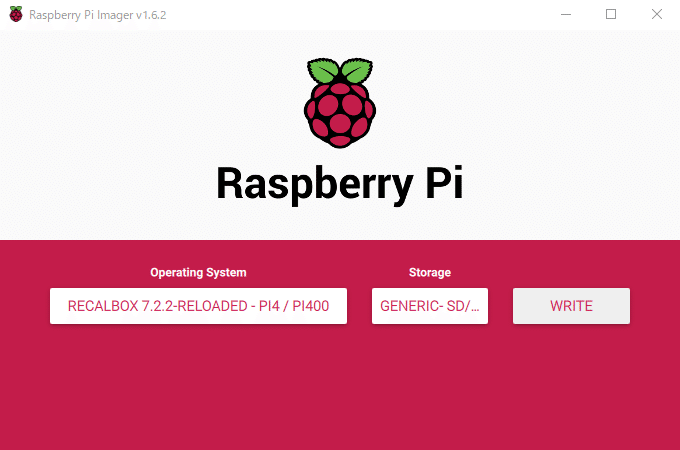Screen dimensions: 680x450
Task: Click the large 'Raspberry Pi' heading text
Action: click(340, 184)
